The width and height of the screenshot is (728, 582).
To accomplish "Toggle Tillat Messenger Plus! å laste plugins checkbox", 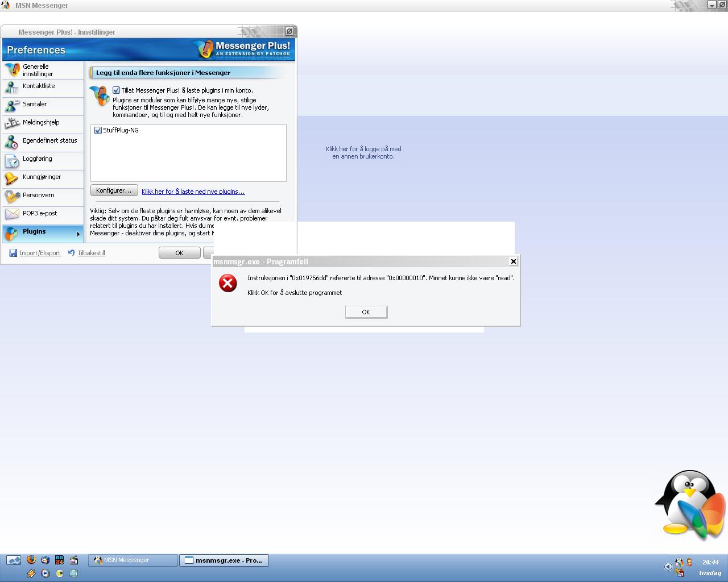I will tap(116, 90).
